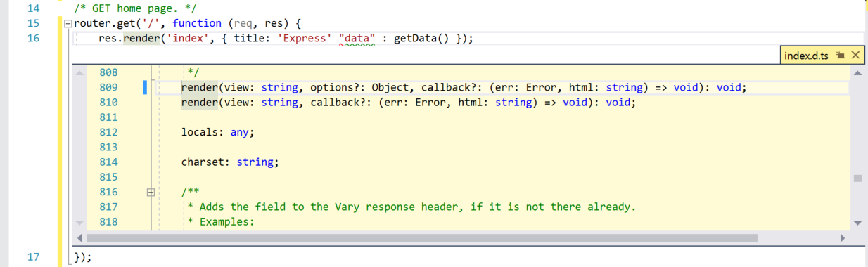868x267 pixels.
Task: Click peek horizontal scroll left arrow
Action: coord(79,238)
